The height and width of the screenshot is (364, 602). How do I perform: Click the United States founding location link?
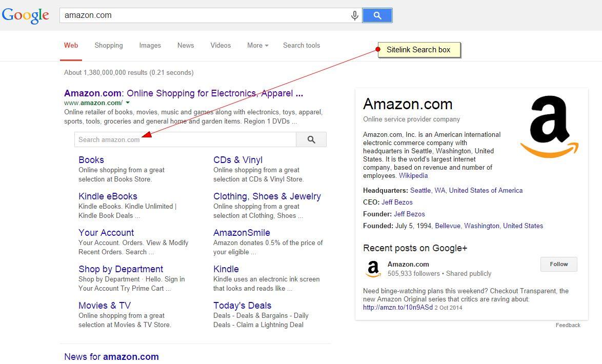tap(523, 226)
